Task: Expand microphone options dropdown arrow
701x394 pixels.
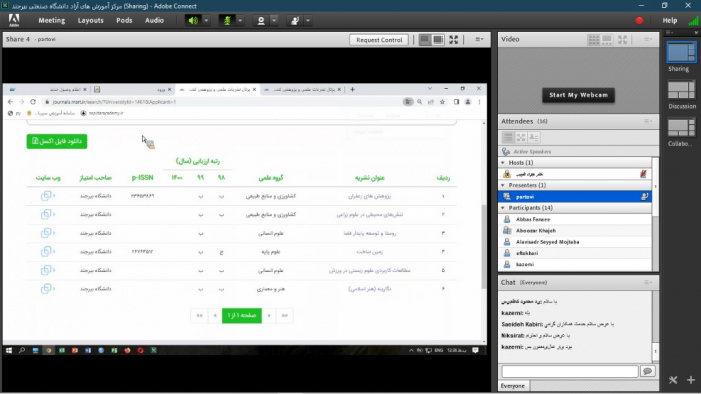Action: (240, 21)
